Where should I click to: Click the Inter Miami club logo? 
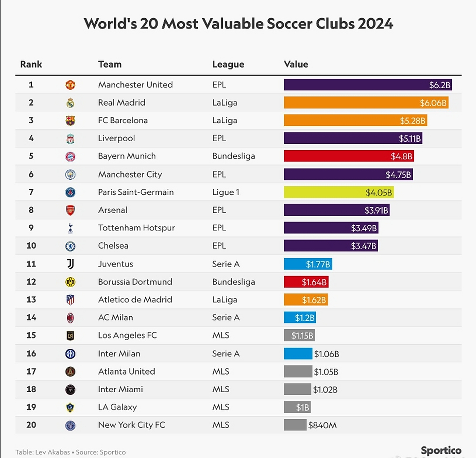(70, 389)
